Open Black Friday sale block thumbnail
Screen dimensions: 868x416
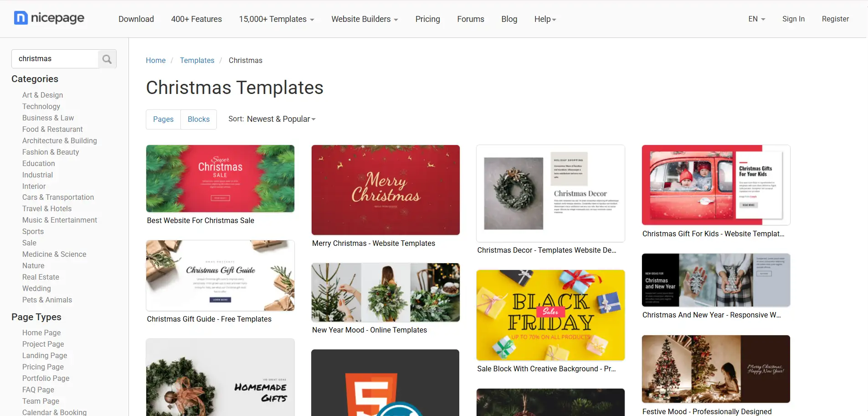click(550, 315)
